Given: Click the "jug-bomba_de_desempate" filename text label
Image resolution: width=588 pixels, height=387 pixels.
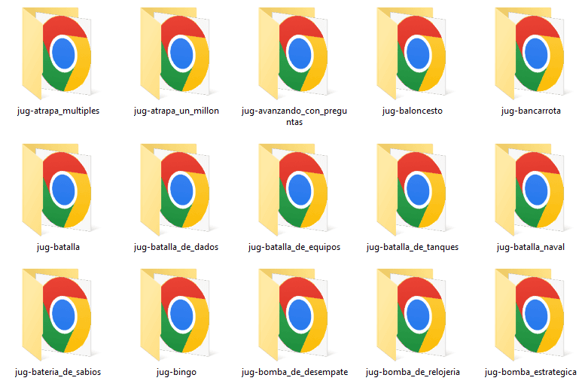Looking at the screenshot, I should [294, 373].
